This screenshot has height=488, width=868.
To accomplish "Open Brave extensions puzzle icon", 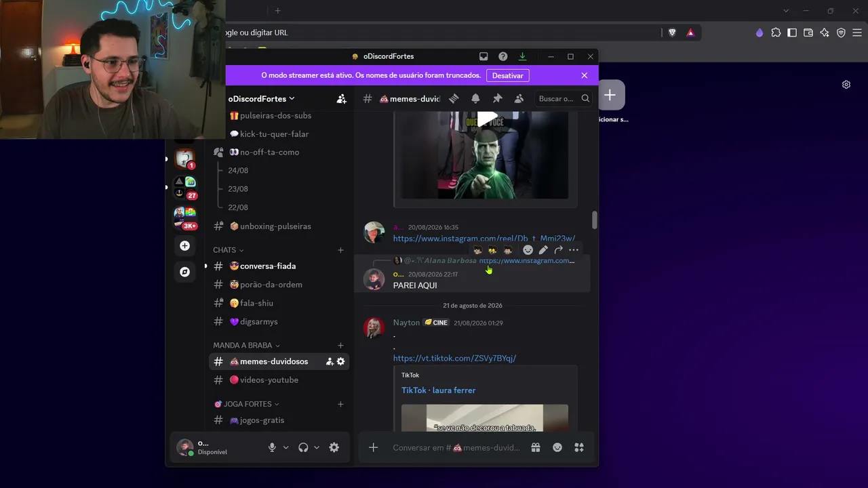I will click(776, 33).
